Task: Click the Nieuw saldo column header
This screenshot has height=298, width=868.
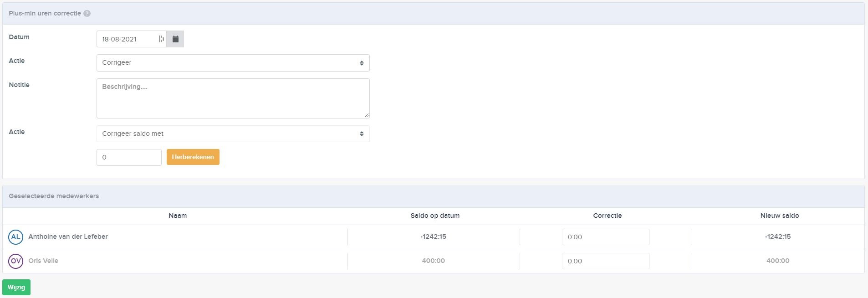Action: [x=780, y=216]
